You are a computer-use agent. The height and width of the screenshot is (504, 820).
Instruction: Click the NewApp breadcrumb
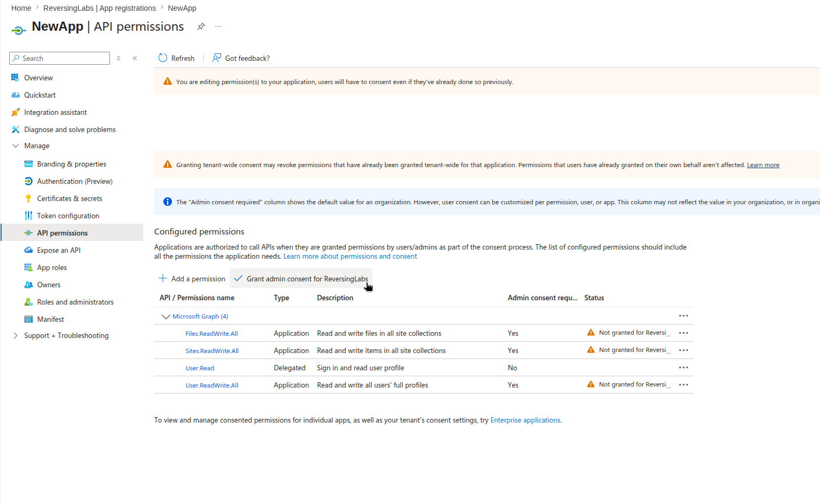(x=182, y=8)
